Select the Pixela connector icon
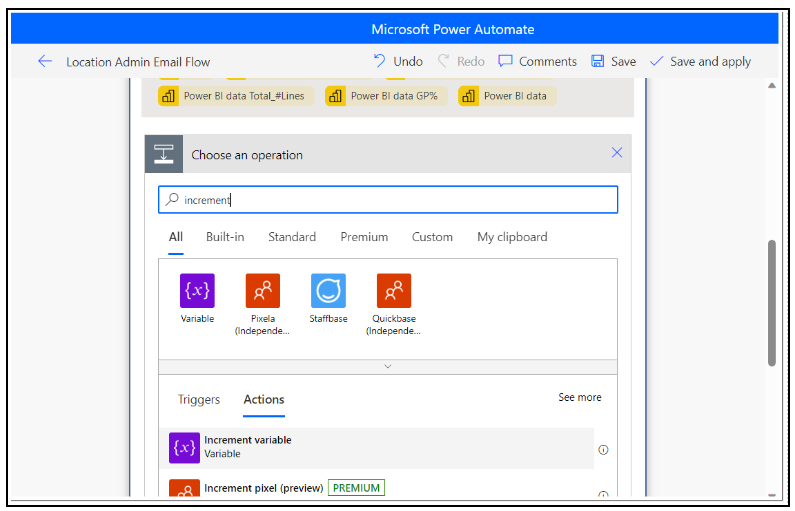795x511 pixels. coord(263,290)
